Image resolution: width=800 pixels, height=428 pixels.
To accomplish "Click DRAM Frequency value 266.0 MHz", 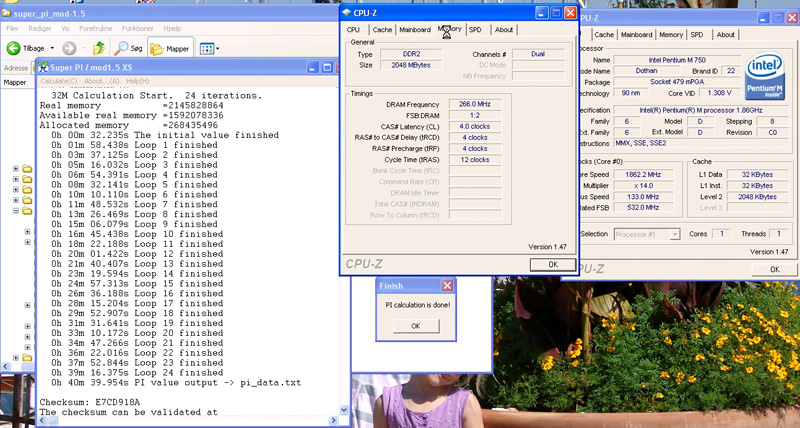I will click(474, 104).
